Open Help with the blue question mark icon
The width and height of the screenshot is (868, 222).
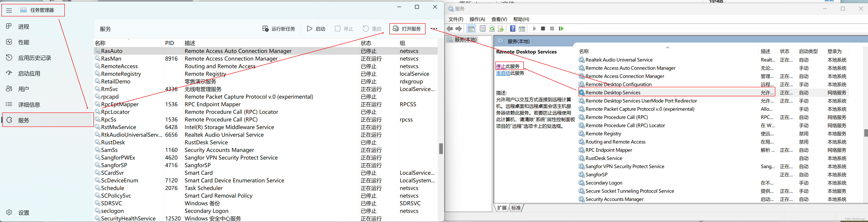513,29
